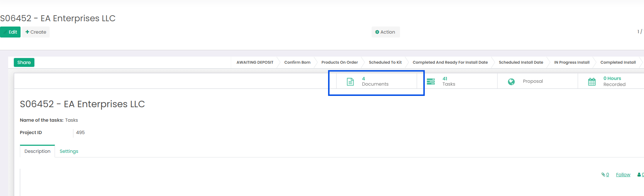Click the Project ID value 495
Image resolution: width=644 pixels, height=196 pixels.
click(x=80, y=133)
